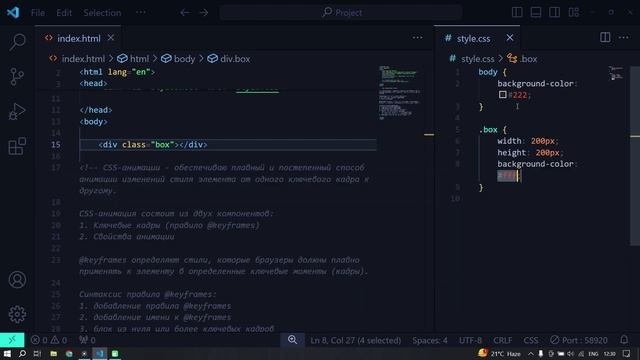This screenshot has height=360, width=640.
Task: Open the 21°C Haze weather widget
Action: [x=499, y=353]
